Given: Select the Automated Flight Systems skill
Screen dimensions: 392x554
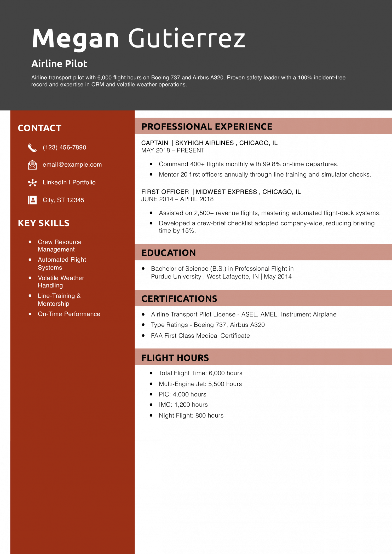Looking at the screenshot, I should point(62,264).
